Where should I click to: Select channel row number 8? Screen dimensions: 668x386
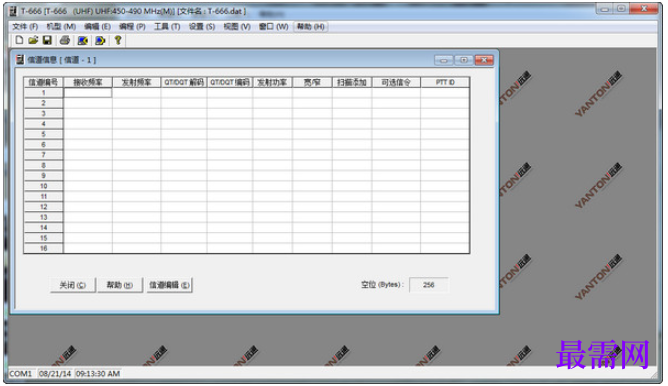(43, 165)
